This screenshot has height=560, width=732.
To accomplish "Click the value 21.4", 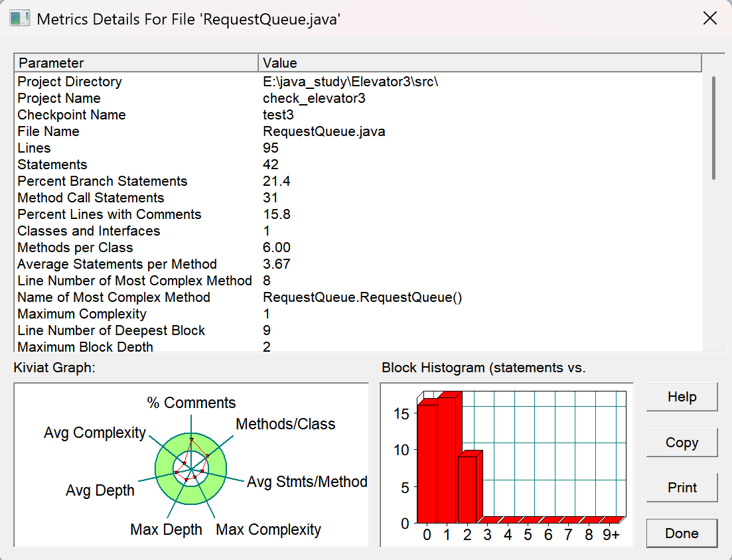I will pyautogui.click(x=276, y=181).
